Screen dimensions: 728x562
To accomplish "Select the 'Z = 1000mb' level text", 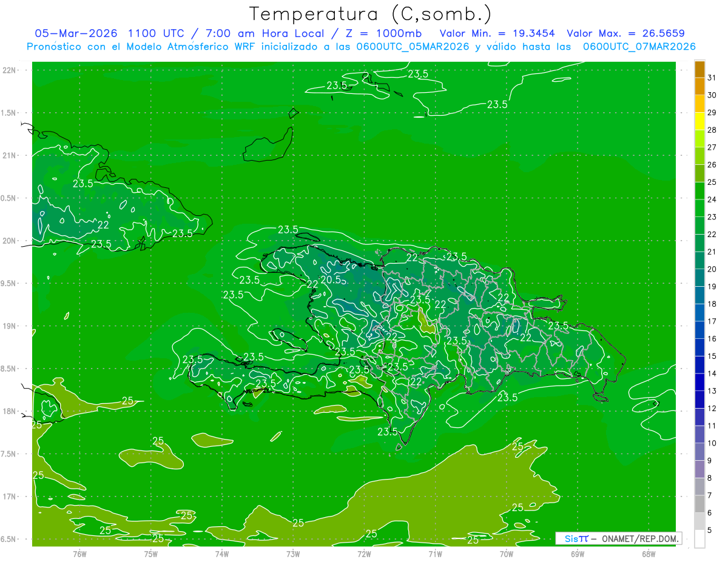I will pyautogui.click(x=385, y=33).
